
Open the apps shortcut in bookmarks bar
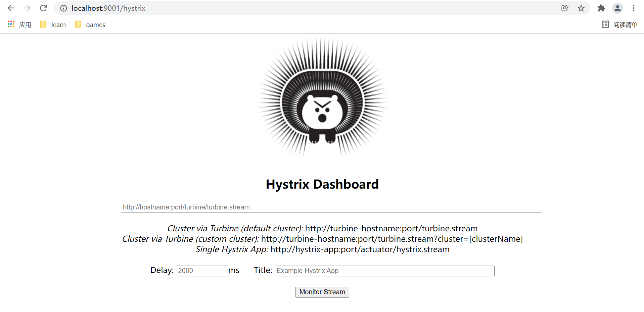coord(19,25)
